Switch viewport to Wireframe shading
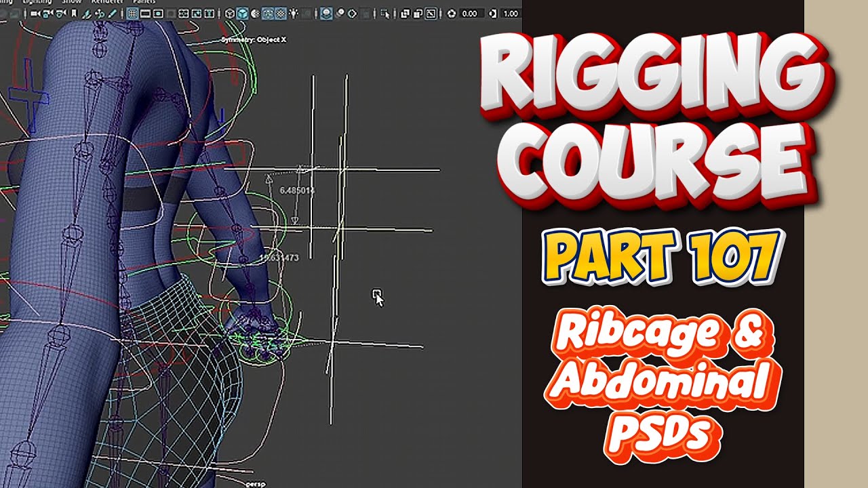 click(x=229, y=14)
